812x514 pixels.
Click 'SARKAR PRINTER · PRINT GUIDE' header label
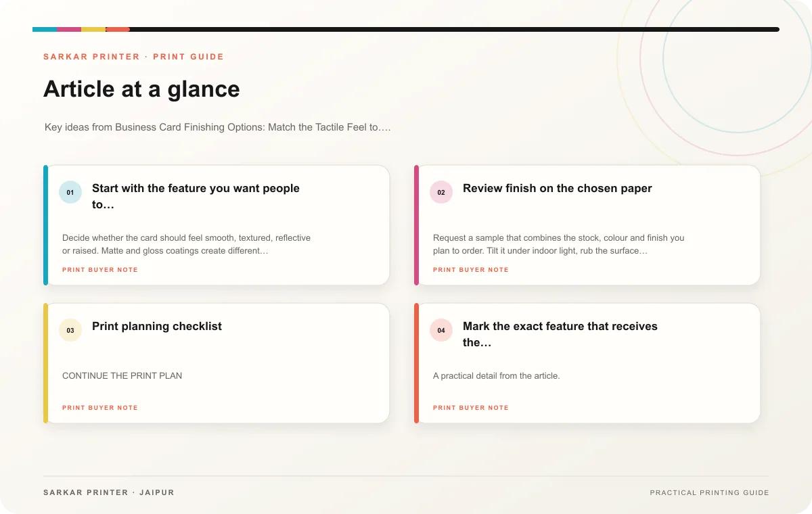click(133, 57)
